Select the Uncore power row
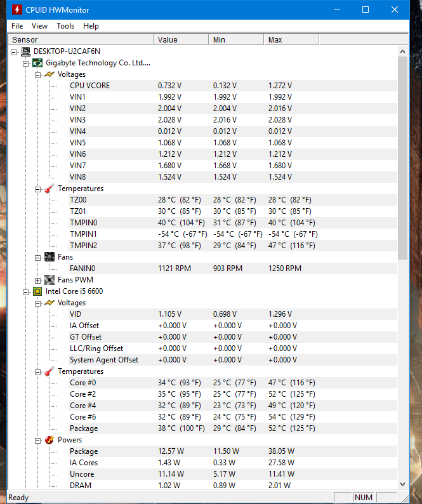Screen dimensions: 422x504 point(233,474)
